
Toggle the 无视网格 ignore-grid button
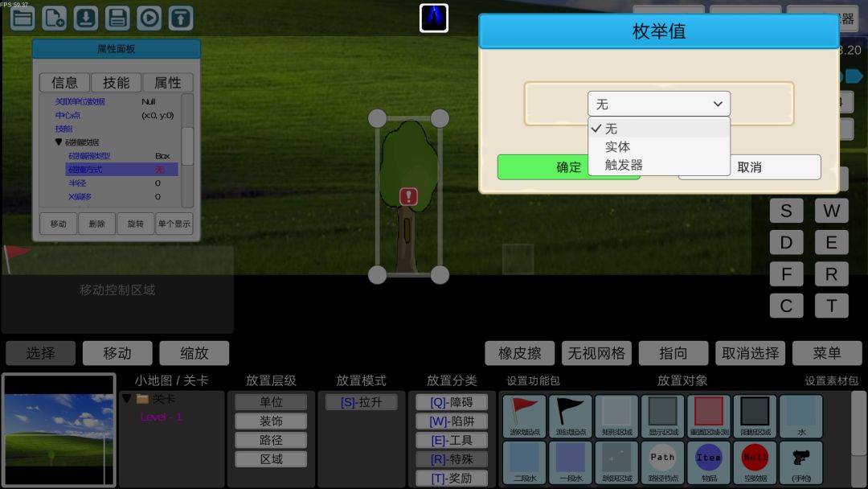(596, 353)
